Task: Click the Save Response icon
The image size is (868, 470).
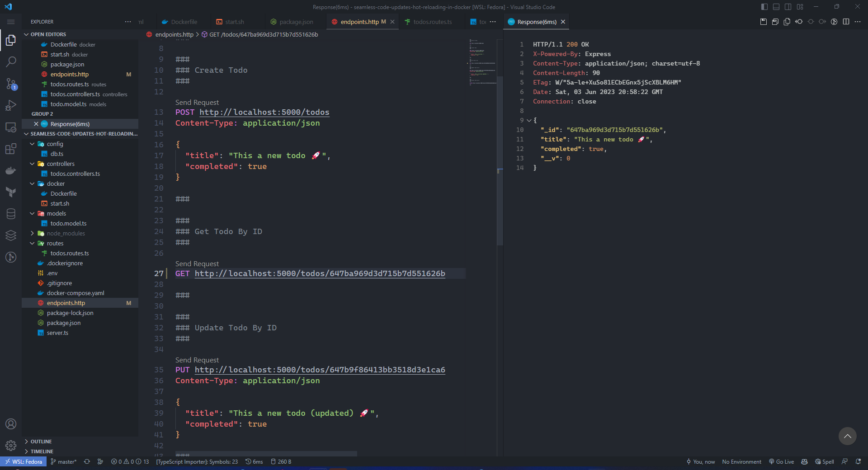Action: point(764,22)
